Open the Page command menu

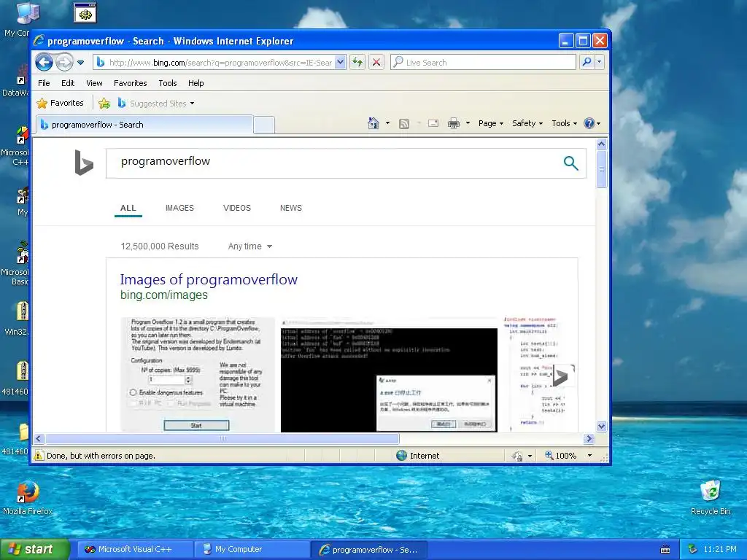point(491,123)
